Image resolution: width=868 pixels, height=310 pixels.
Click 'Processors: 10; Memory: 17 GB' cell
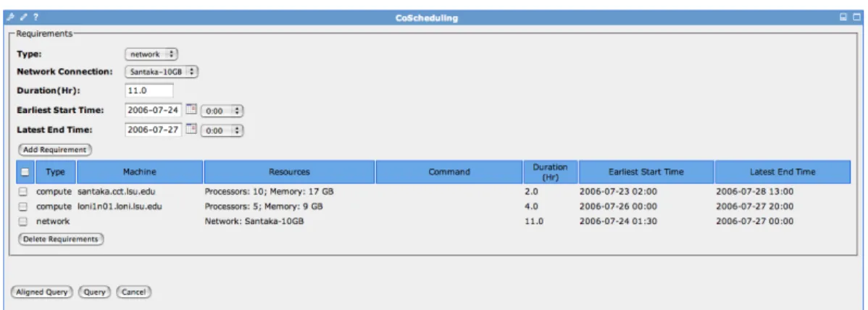click(269, 192)
